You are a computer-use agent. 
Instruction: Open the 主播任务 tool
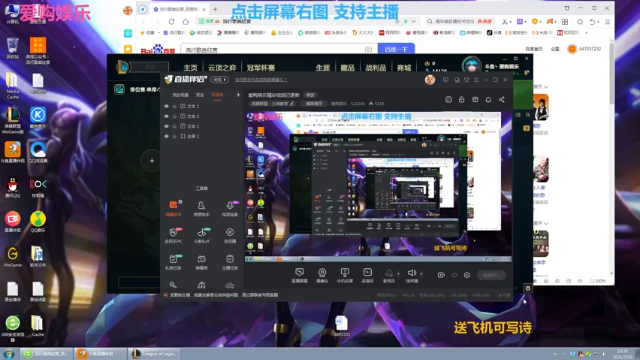(x=230, y=262)
